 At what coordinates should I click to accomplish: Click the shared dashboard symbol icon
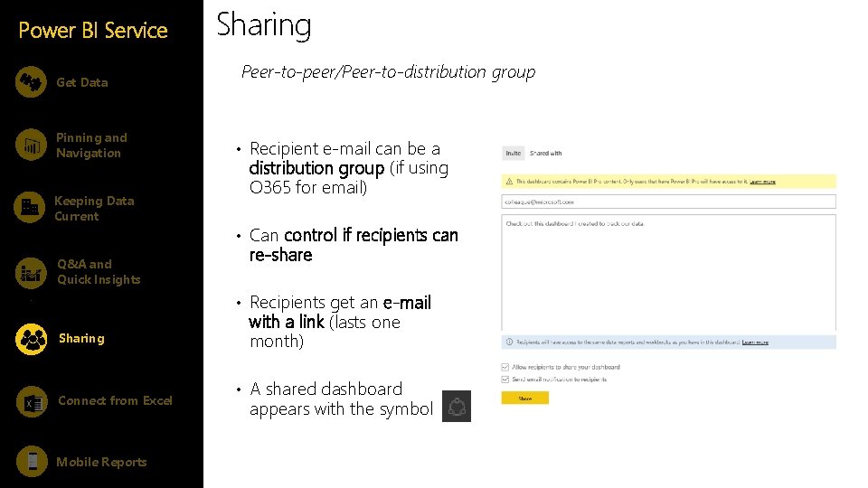pyautogui.click(x=456, y=406)
